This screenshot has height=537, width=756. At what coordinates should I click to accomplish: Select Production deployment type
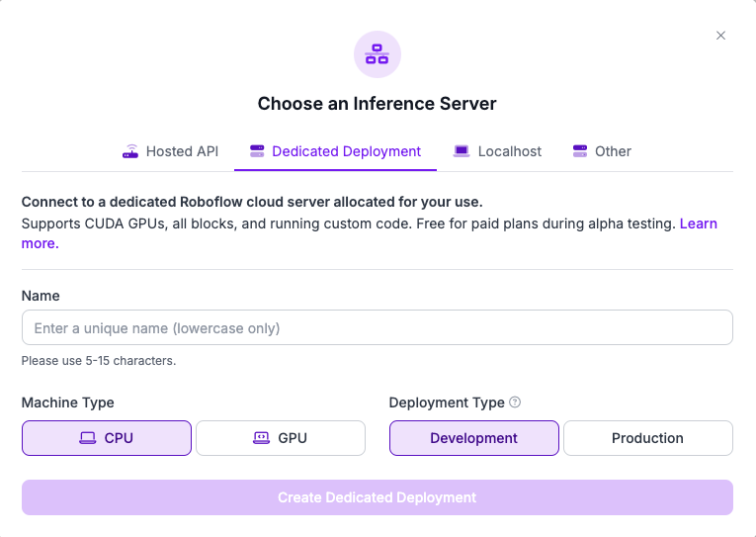[648, 438]
